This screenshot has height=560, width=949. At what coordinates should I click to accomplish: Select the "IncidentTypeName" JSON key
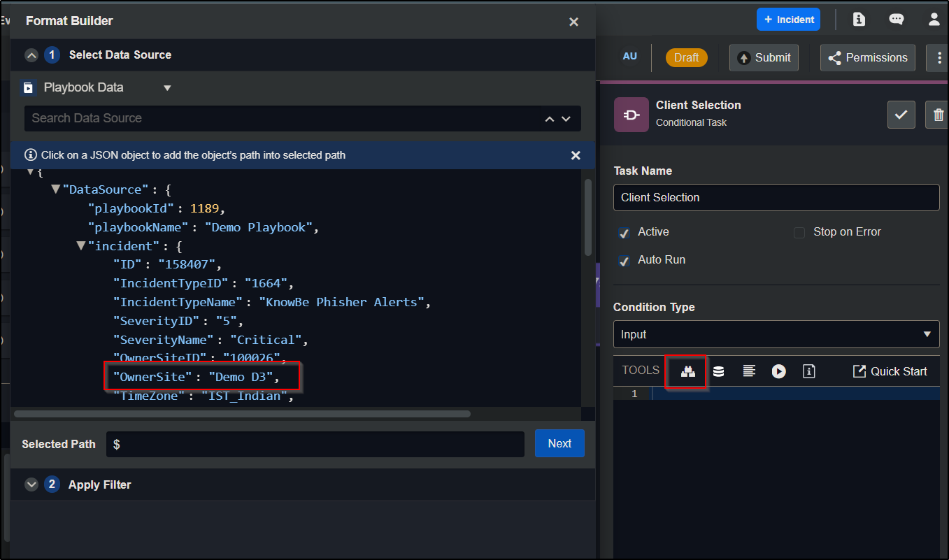(x=177, y=302)
